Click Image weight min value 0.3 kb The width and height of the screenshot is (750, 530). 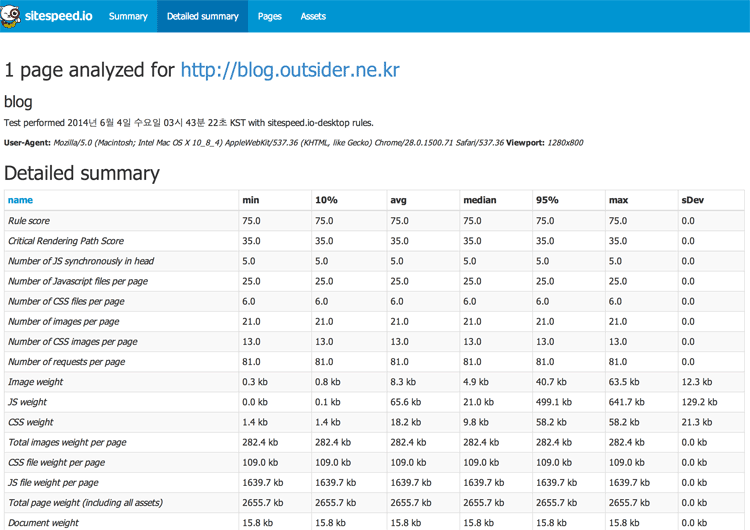[x=254, y=381]
